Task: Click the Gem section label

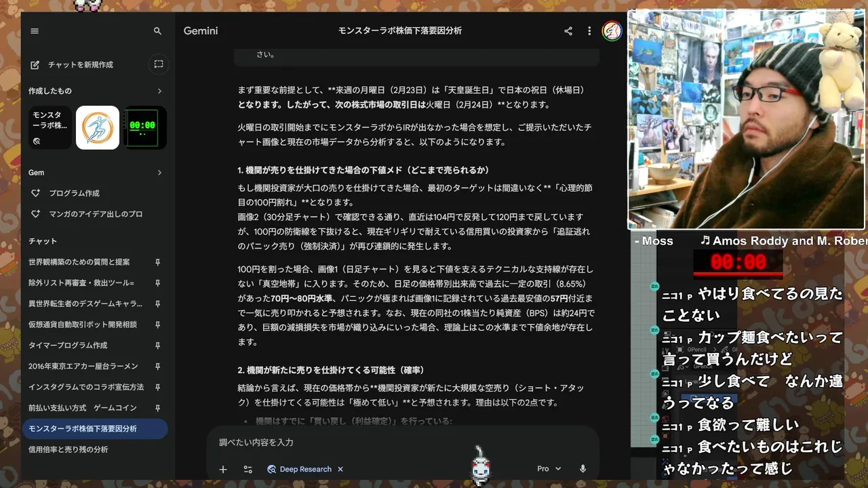Action: pos(36,173)
